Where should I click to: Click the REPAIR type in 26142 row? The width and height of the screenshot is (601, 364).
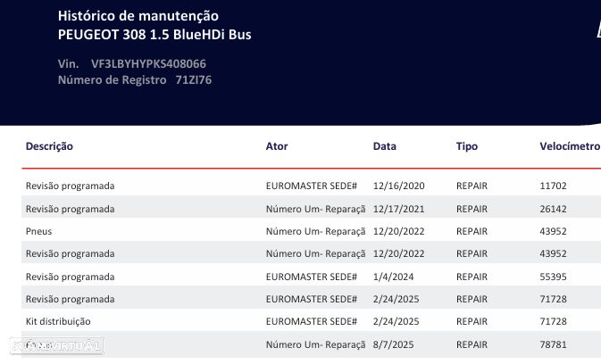point(472,208)
